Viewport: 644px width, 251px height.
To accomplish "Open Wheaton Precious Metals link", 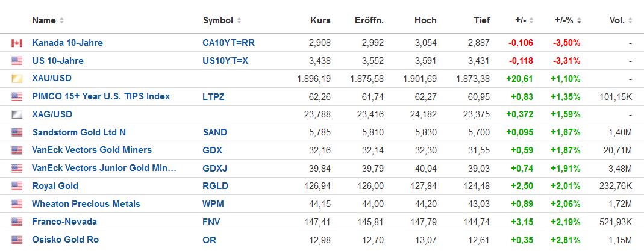I will [x=86, y=204].
